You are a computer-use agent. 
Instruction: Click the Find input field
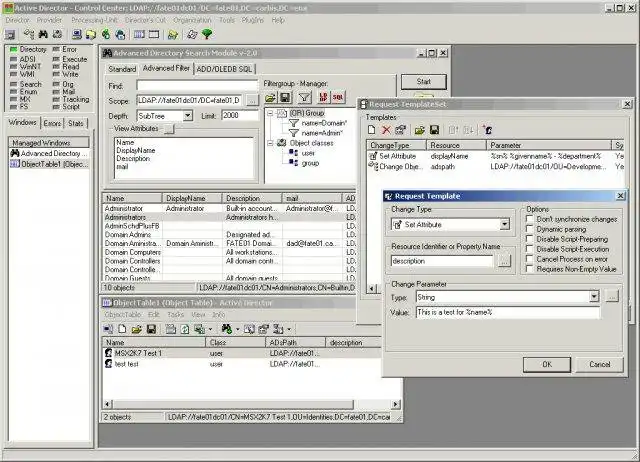pyautogui.click(x=197, y=85)
